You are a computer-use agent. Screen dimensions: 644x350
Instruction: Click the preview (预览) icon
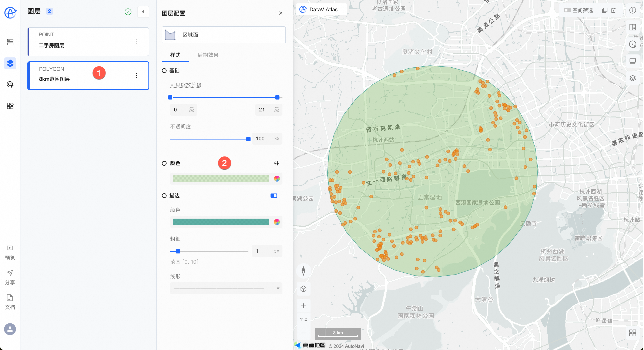(10, 249)
